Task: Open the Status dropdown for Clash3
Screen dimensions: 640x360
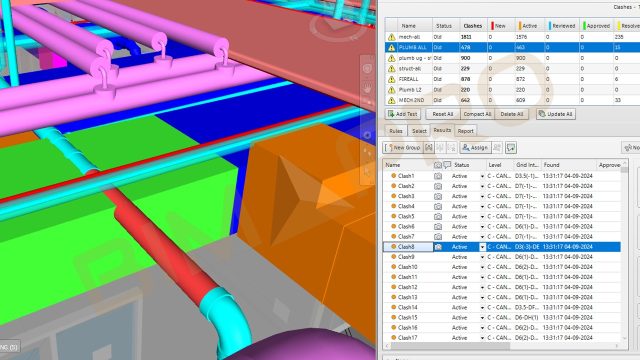Action: click(482, 196)
